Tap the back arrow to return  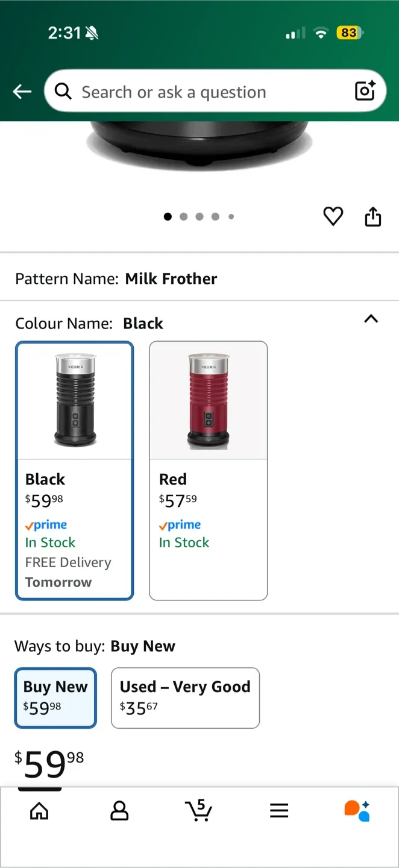coord(22,91)
